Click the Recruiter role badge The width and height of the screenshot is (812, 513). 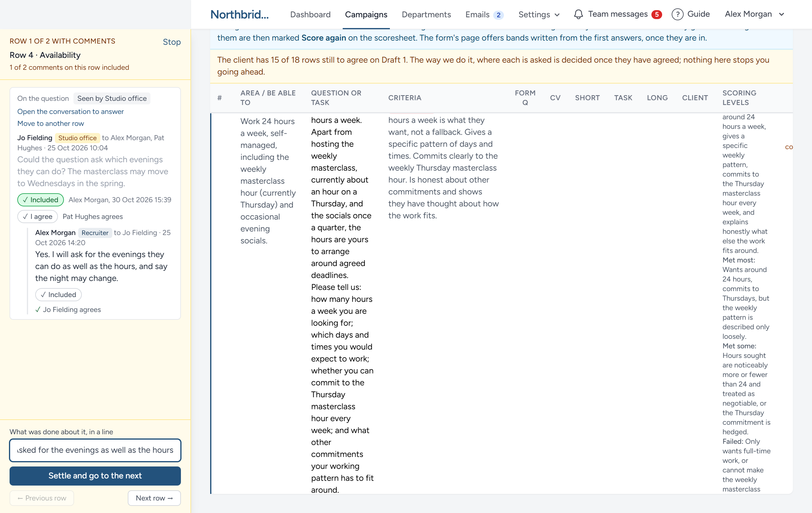pos(95,233)
